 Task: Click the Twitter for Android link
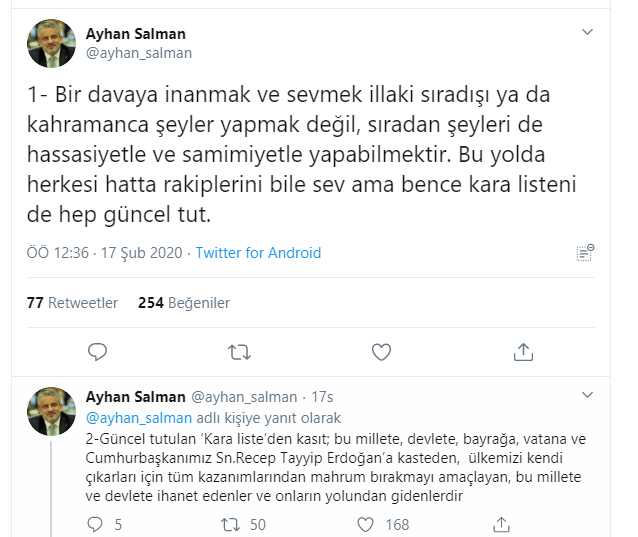click(258, 253)
